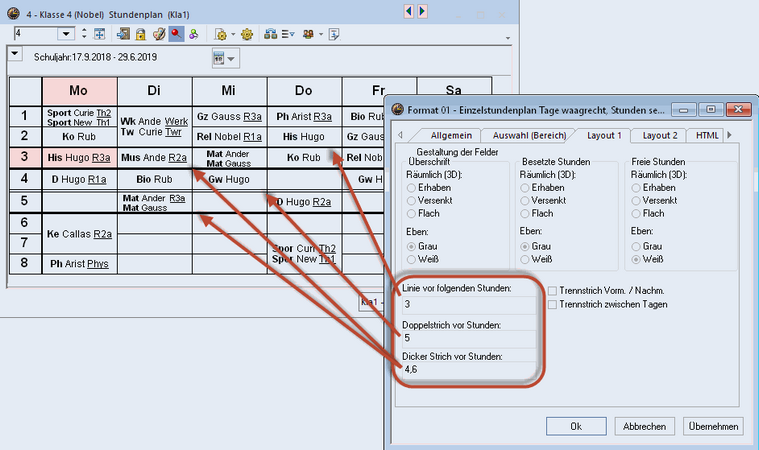Select Ke Callas R2a lesson cell

click(x=79, y=234)
